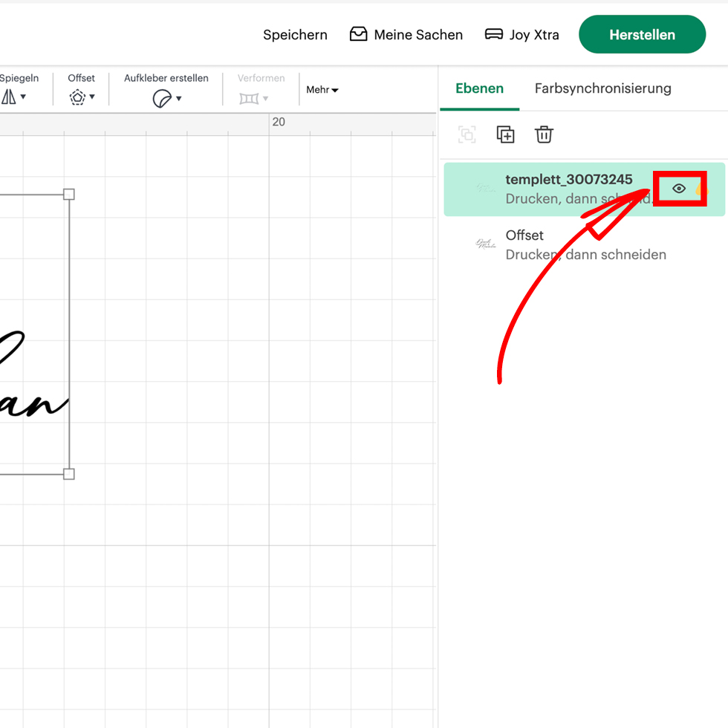Screen dimensions: 728x728
Task: Click the Offset pentagon icon
Action: point(77,97)
